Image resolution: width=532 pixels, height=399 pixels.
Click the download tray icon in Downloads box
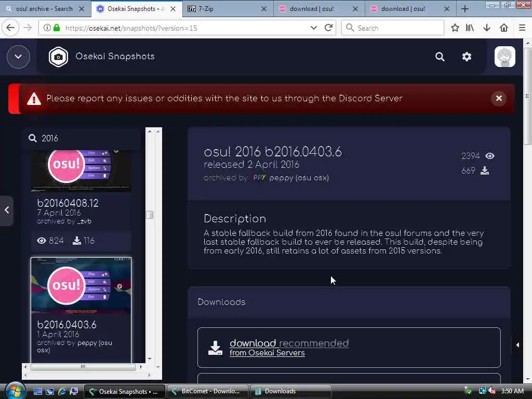pyautogui.click(x=215, y=348)
